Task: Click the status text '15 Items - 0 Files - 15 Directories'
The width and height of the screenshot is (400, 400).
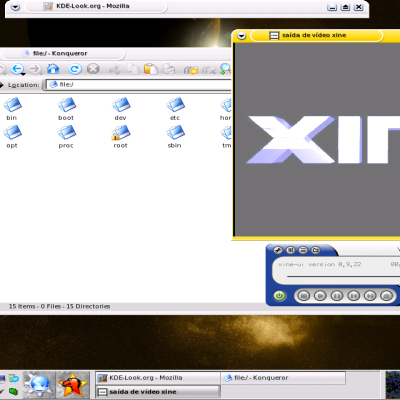Action: point(59,306)
